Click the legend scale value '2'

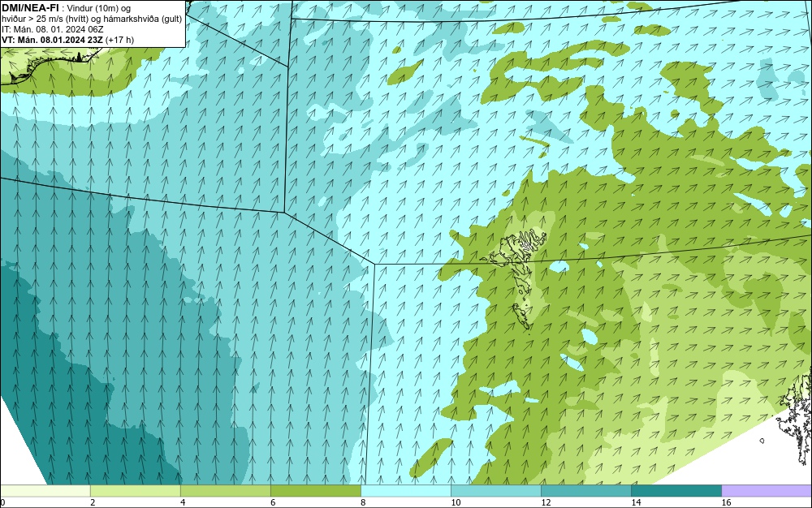93,502
